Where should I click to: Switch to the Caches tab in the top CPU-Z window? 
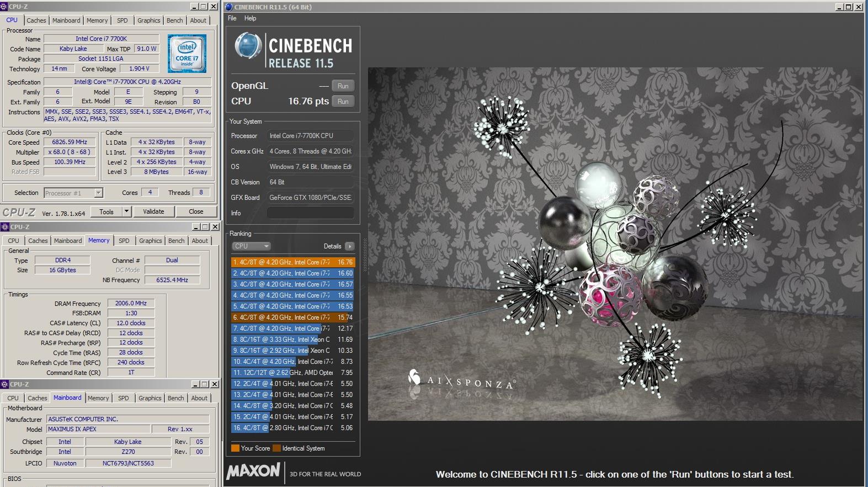coord(36,20)
